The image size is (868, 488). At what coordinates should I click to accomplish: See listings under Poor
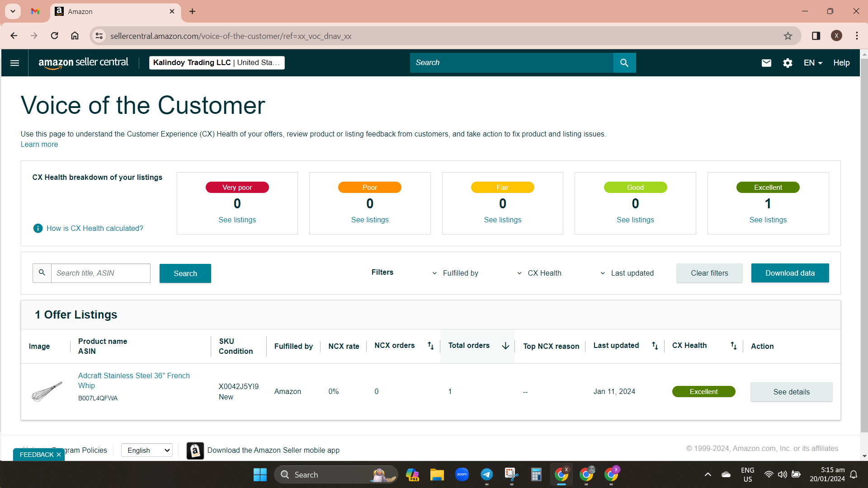click(x=370, y=220)
